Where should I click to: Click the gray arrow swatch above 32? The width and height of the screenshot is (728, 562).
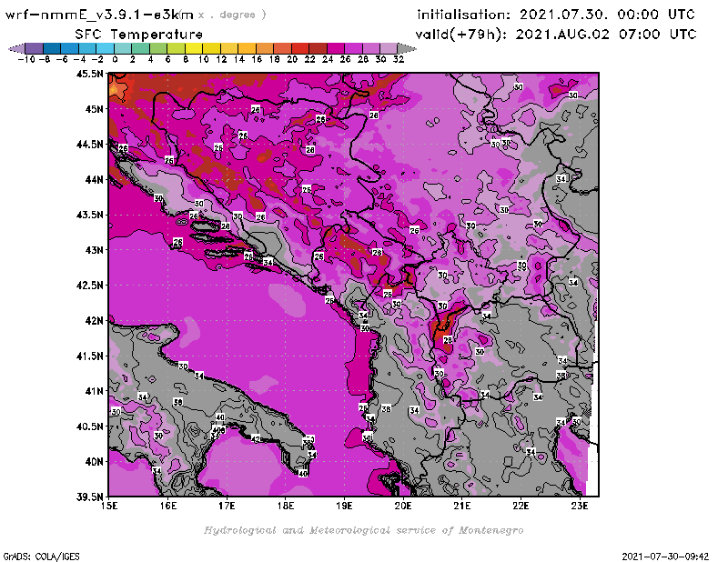tap(407, 48)
